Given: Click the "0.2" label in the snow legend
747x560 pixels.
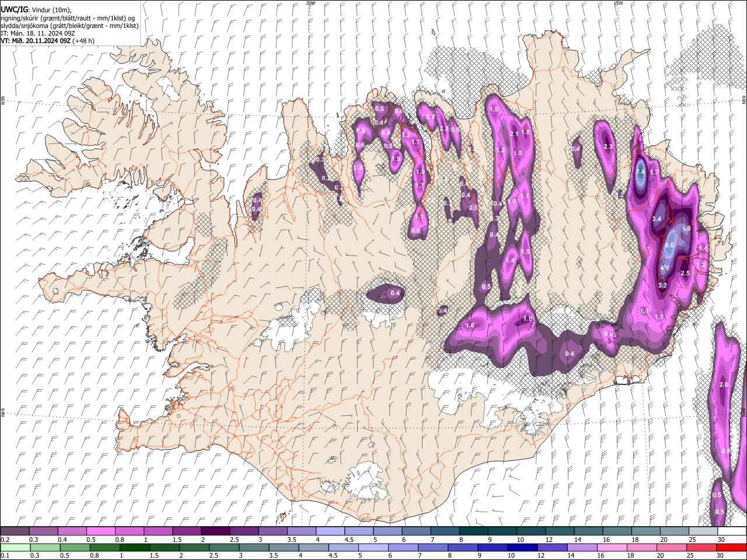Looking at the screenshot, I should tap(5, 540).
